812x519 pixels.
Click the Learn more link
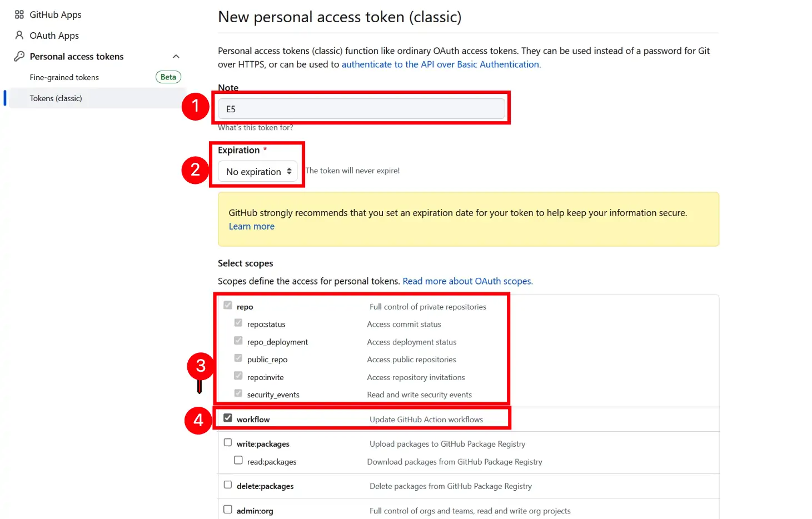(x=251, y=226)
